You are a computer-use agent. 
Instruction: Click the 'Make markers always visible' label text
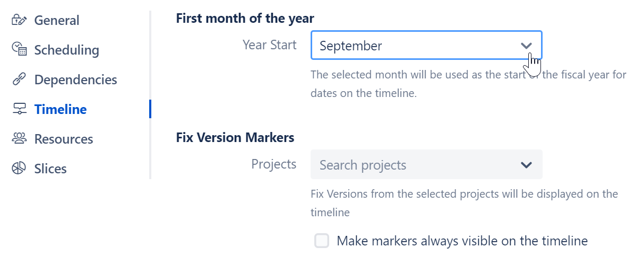(x=462, y=241)
